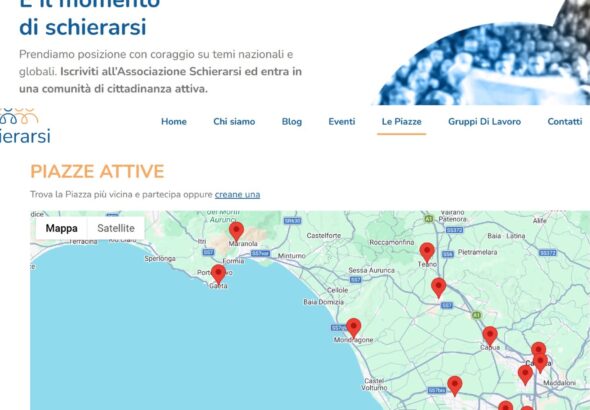Click the A1 motorway badge near Vairano Patenora
This screenshot has height=410, width=590.
point(429,219)
